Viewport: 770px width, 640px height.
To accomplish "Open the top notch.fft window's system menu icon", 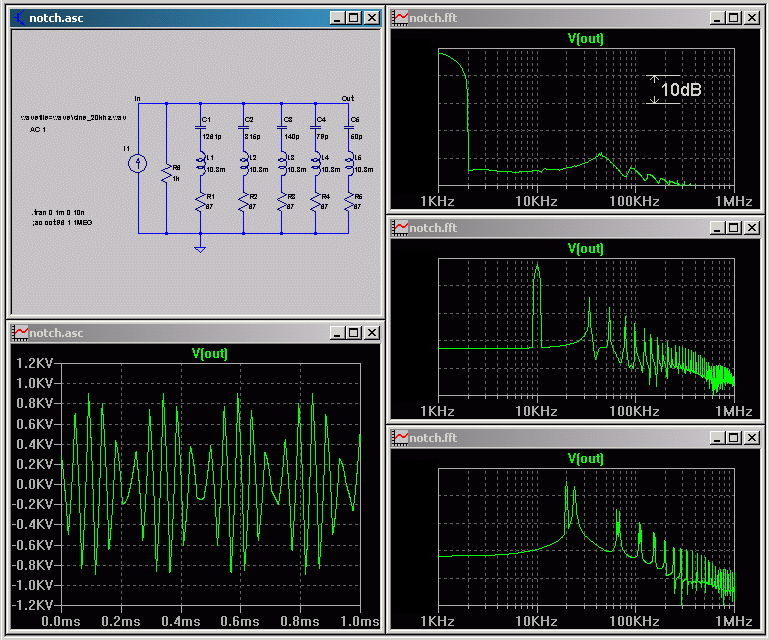I will coord(401,18).
